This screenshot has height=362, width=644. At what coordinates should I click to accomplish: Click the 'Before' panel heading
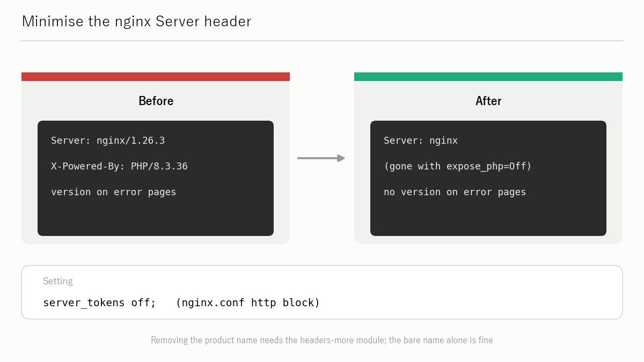(x=156, y=101)
